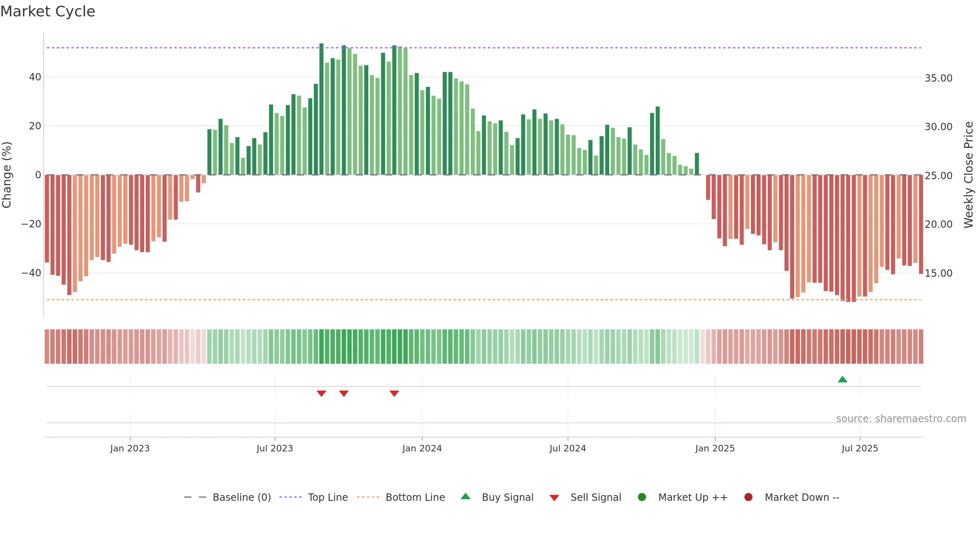Click the gray dashed Baseline legend swatch
Image resolution: width=980 pixels, height=551 pixels.
tap(195, 497)
